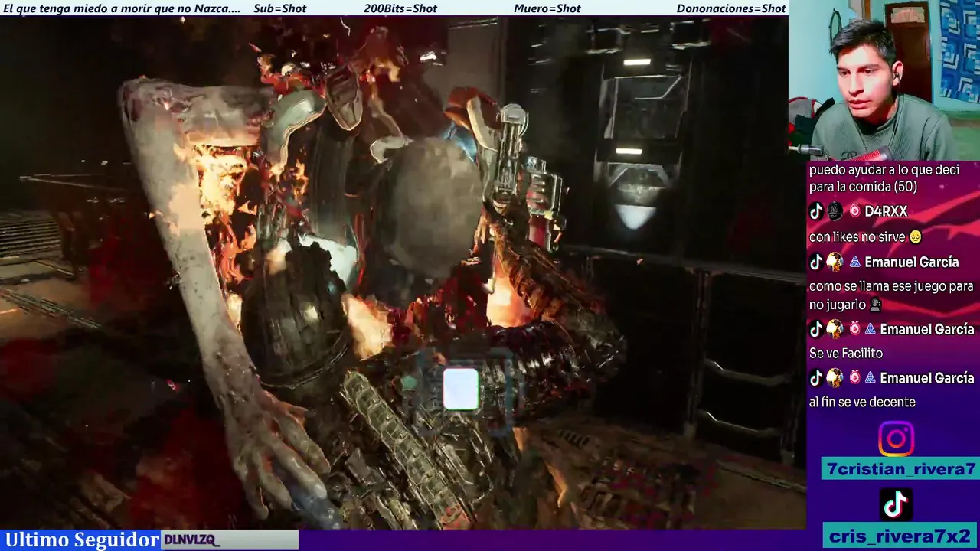The image size is (980, 551).
Task: Open Emanuel García's avatar above 'al fin se ve decente'
Action: [x=835, y=378]
